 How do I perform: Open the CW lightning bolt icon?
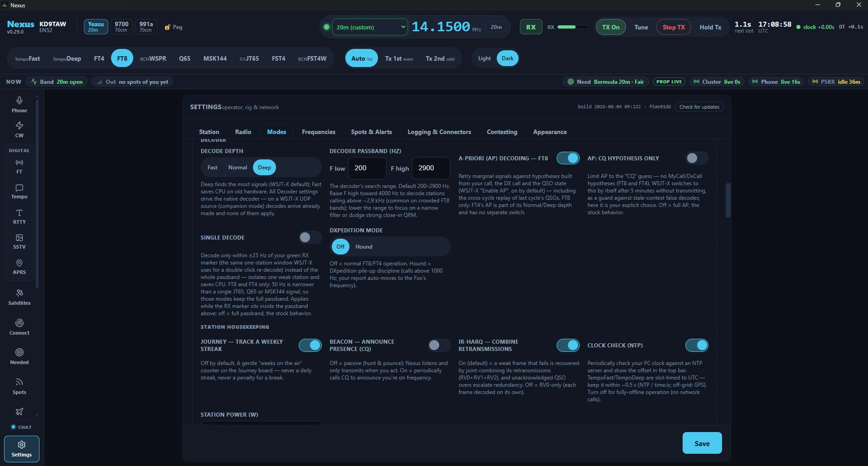coord(19,130)
